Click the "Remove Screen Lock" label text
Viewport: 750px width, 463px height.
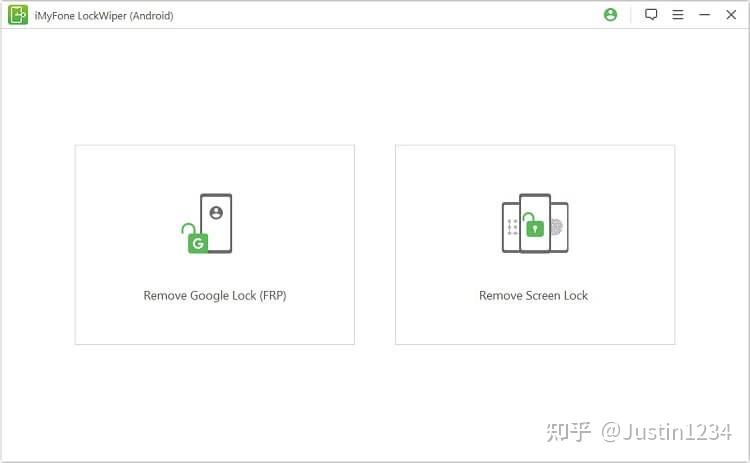(534, 296)
